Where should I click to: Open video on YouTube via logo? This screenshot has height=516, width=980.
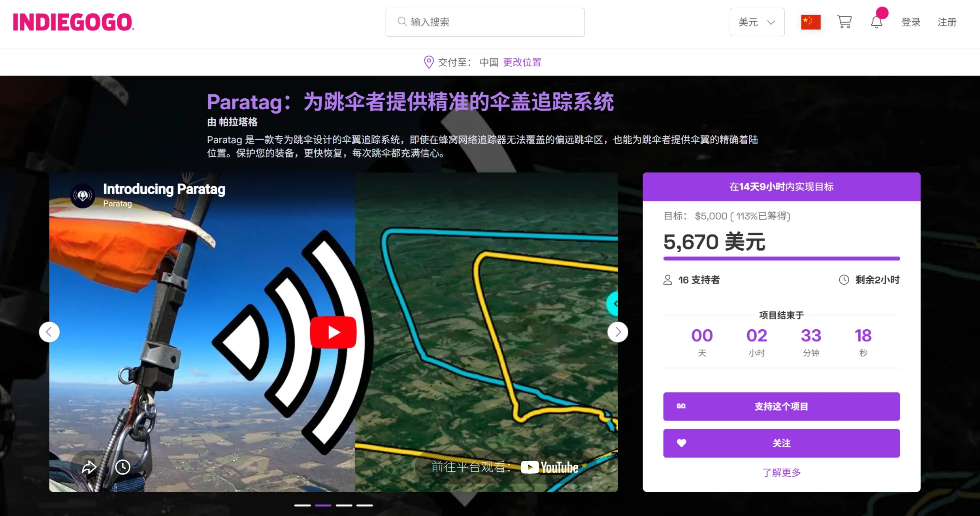click(x=550, y=467)
